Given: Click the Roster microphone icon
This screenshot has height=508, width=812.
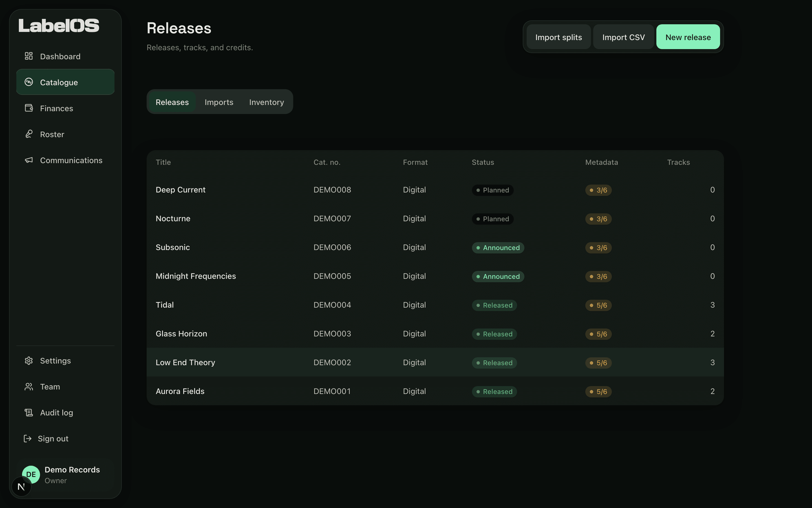Looking at the screenshot, I should point(29,134).
